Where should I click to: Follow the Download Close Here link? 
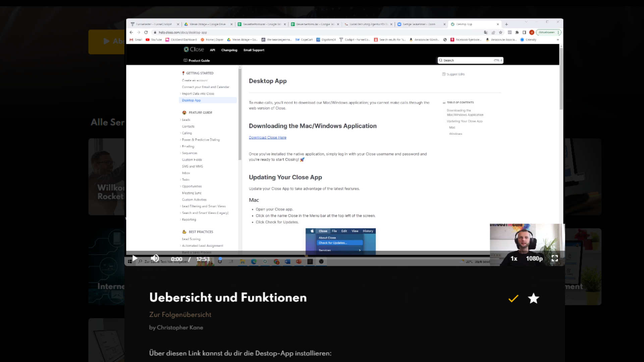point(268,137)
